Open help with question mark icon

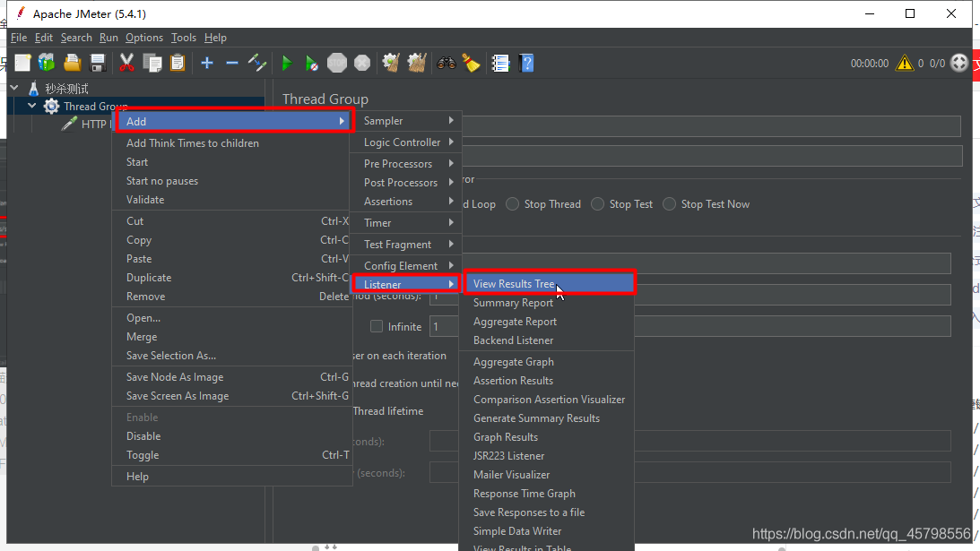click(526, 63)
